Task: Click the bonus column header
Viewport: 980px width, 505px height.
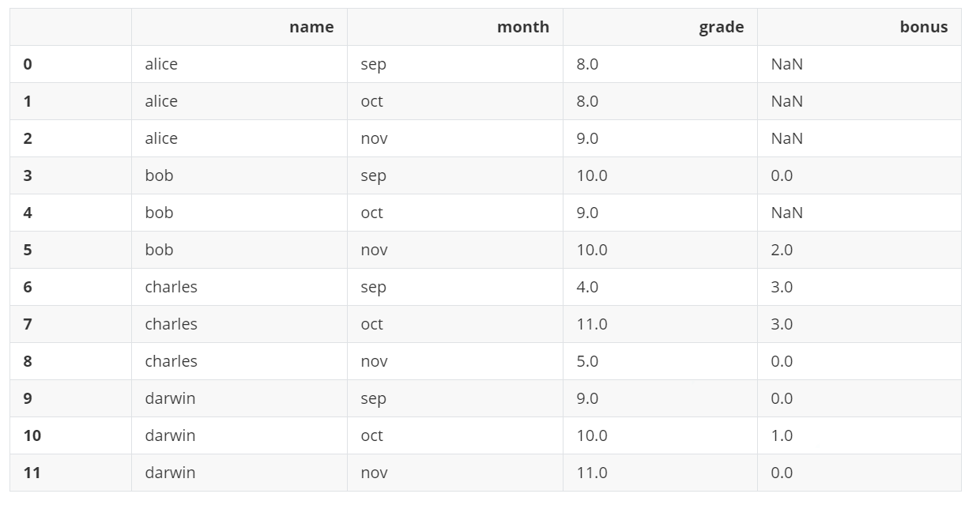Action: 923,27
